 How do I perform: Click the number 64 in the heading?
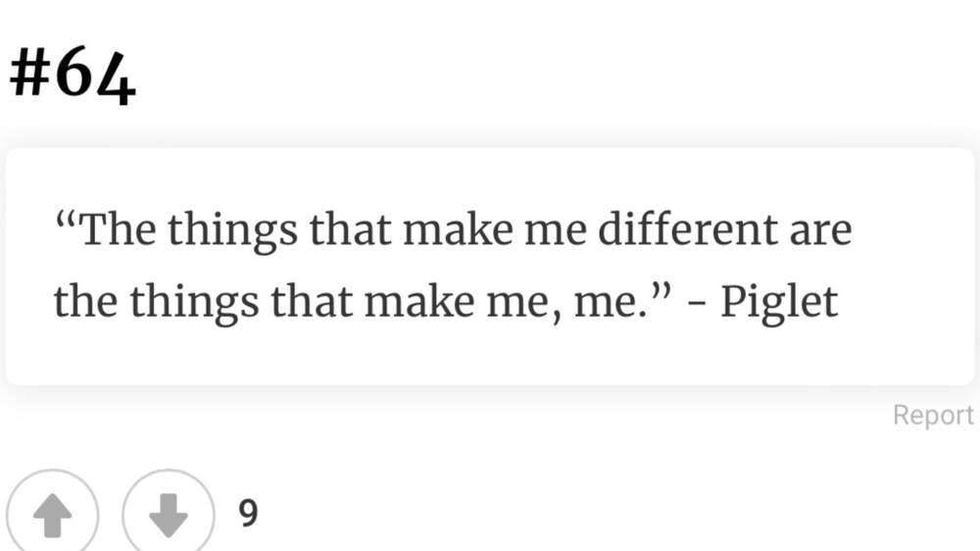(93, 78)
